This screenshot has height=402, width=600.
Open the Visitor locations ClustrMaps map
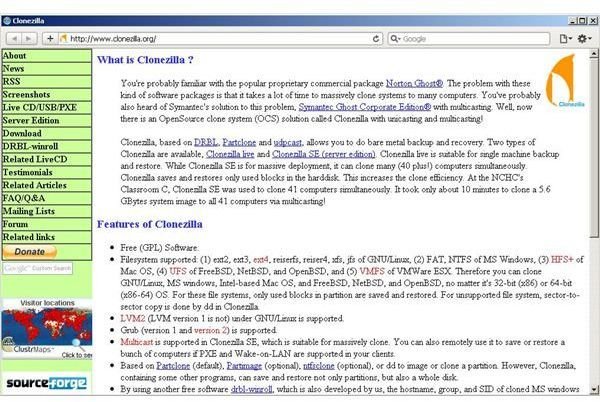(47, 329)
